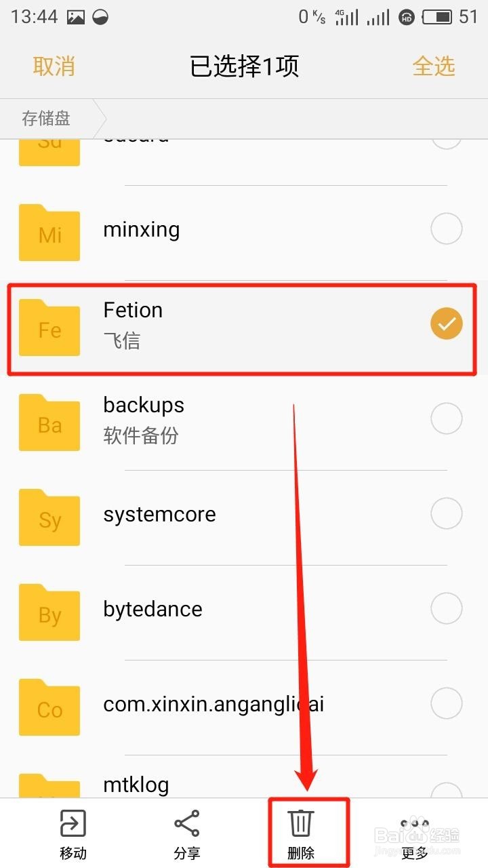Image resolution: width=488 pixels, height=868 pixels.
Task: Tap the minxing folder icon
Action: click(x=49, y=233)
